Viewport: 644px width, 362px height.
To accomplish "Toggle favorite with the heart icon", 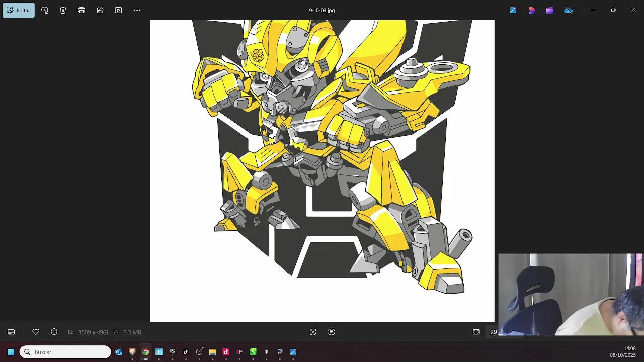I will click(36, 332).
